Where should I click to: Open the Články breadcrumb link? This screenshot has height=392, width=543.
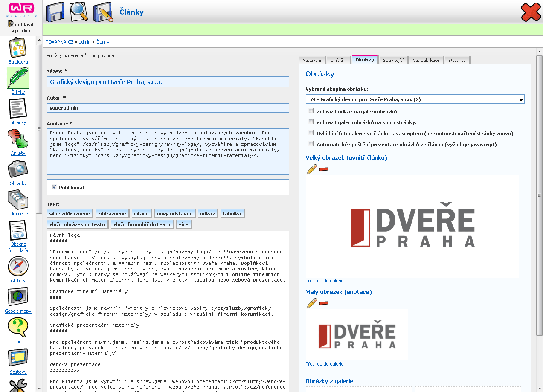[x=103, y=42]
